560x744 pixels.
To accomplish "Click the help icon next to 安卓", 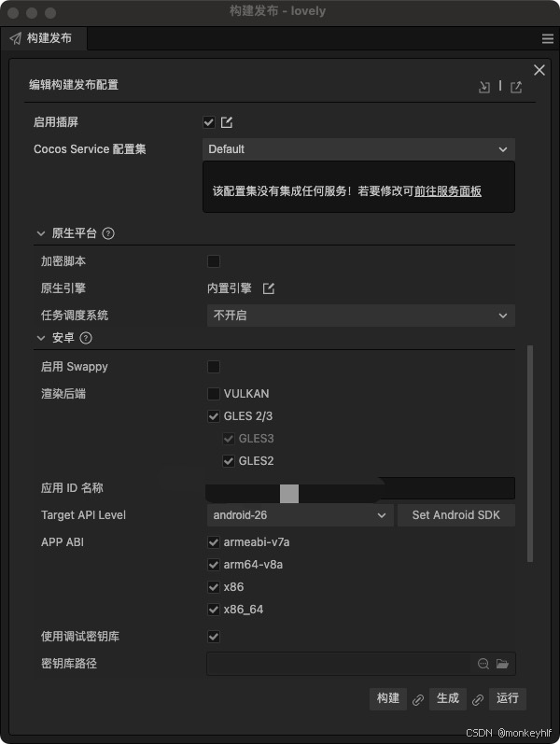I will (x=86, y=338).
